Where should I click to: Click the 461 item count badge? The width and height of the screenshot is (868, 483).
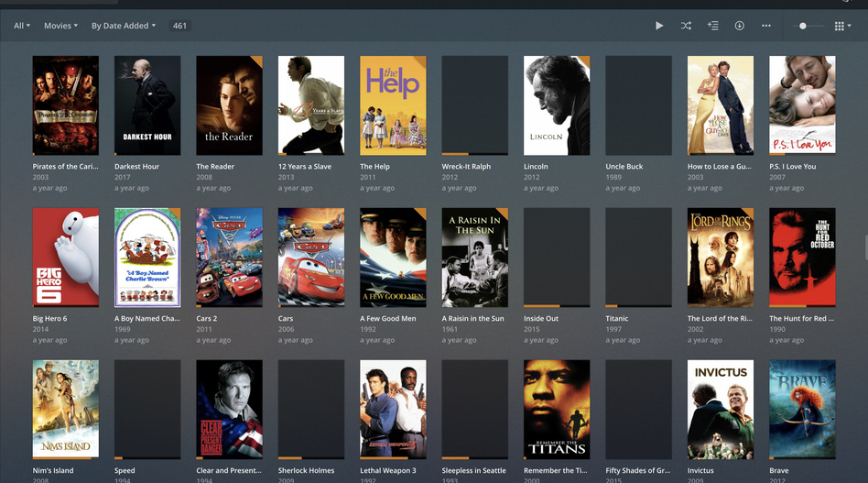179,26
